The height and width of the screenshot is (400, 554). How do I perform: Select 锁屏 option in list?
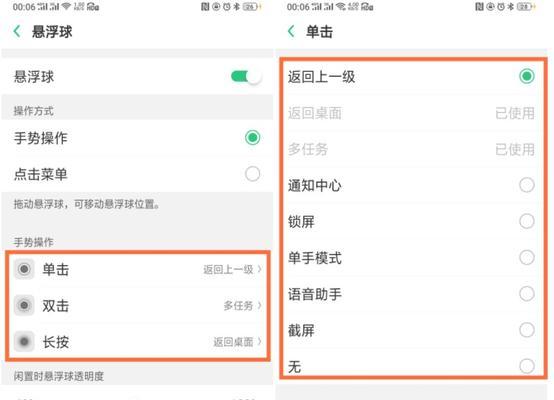click(x=413, y=221)
